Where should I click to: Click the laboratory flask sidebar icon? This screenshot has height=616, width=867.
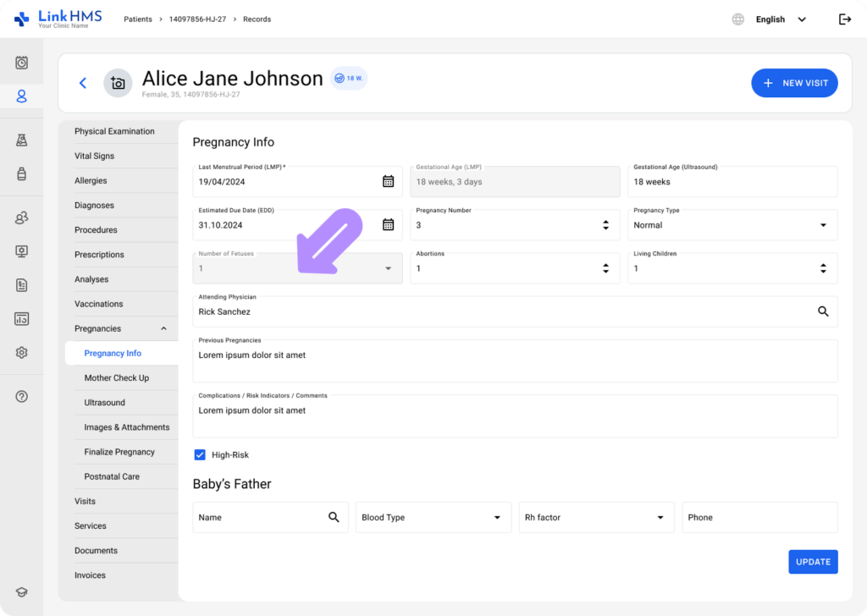[x=22, y=140]
